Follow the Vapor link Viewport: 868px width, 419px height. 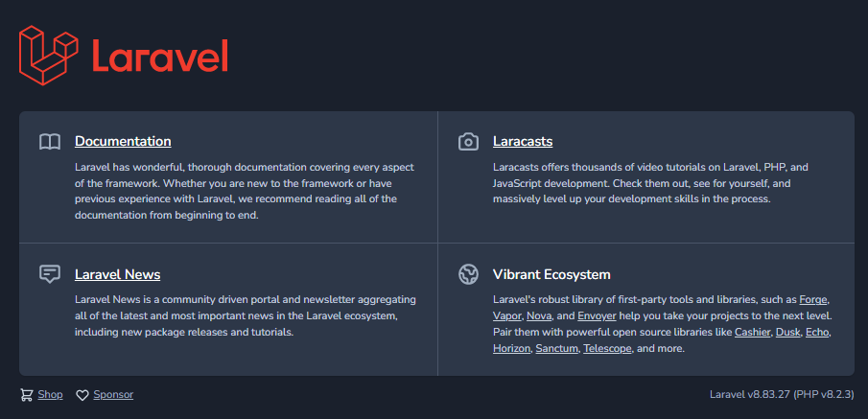tap(506, 315)
